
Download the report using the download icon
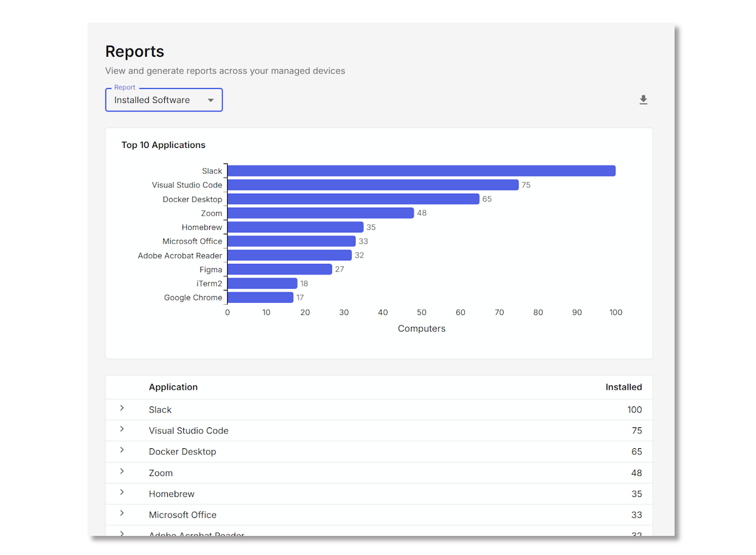[643, 100]
